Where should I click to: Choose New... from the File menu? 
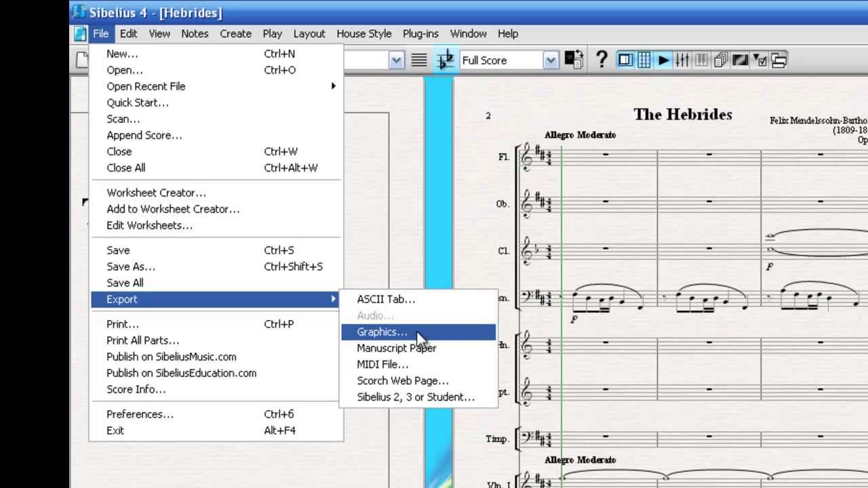point(216,54)
